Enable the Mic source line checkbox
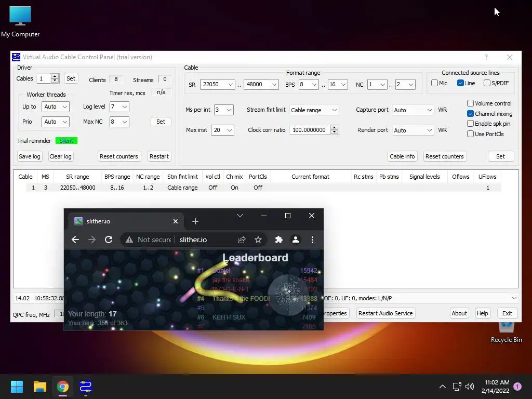532x399 pixels. (435, 83)
